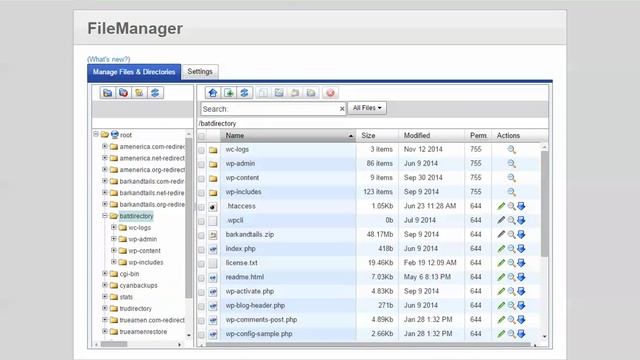The height and width of the screenshot is (360, 640).
Task: Click the edit pencil for .wpcli file
Action: [501, 220]
